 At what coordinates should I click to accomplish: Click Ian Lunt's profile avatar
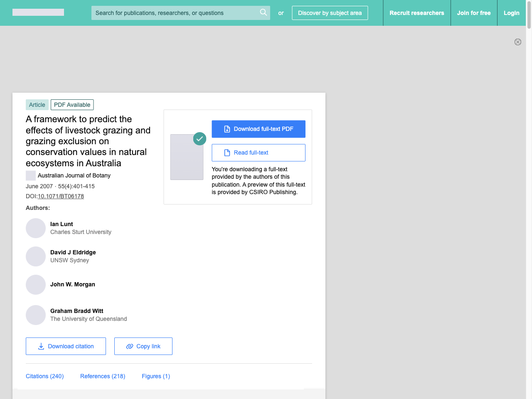[36, 228]
